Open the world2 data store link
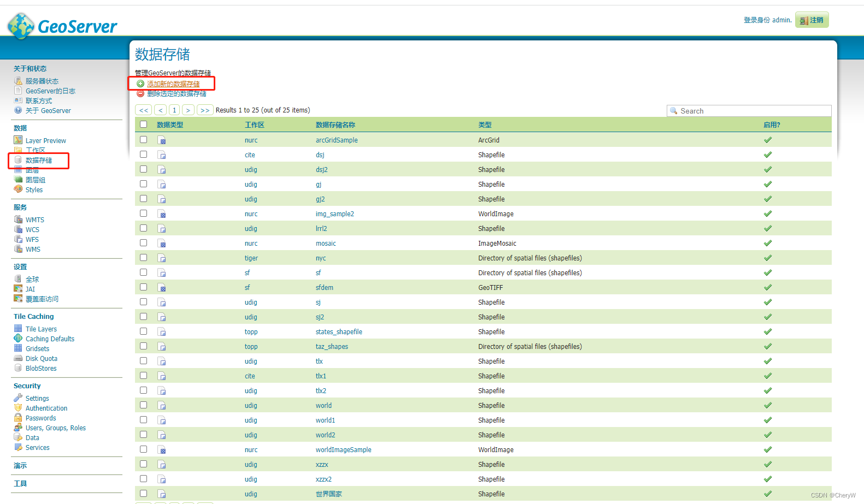The image size is (864, 504). tap(325, 435)
